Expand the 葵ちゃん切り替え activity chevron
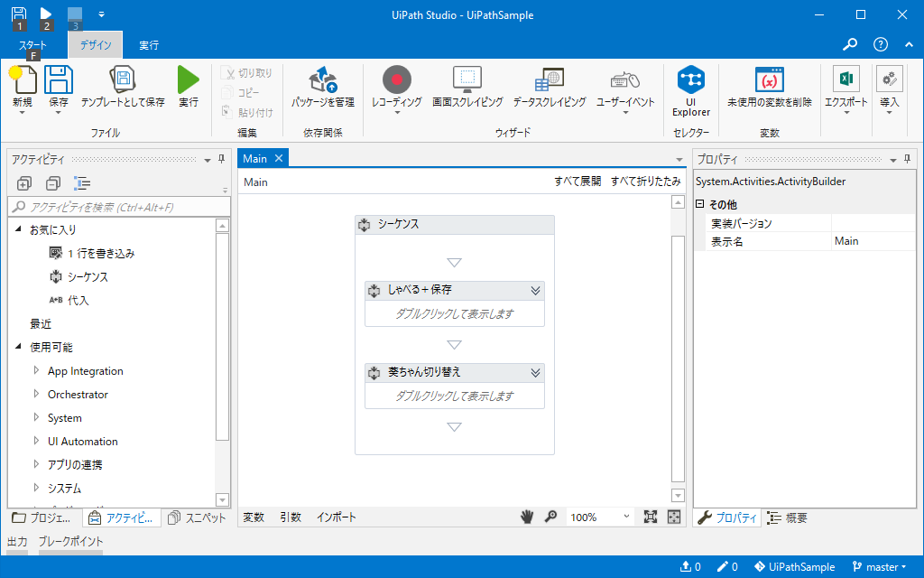924x578 pixels. (535, 373)
